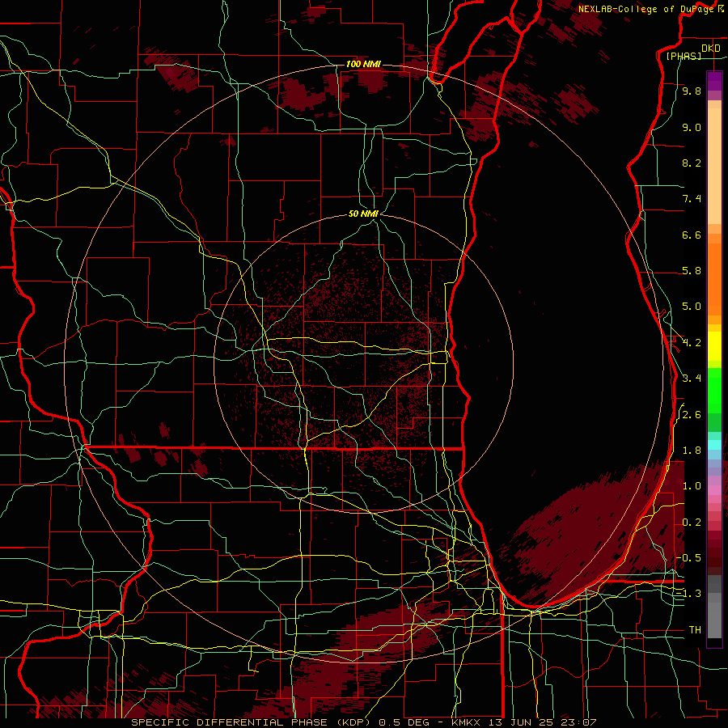This screenshot has width=728, height=728.
Task: Pick the dark purple top color band
Action: [x=714, y=81]
